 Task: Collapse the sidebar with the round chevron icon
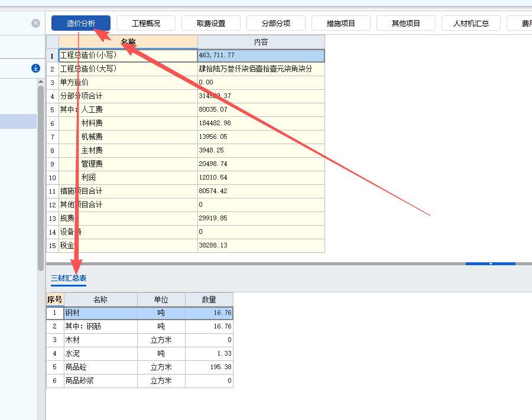click(x=35, y=23)
